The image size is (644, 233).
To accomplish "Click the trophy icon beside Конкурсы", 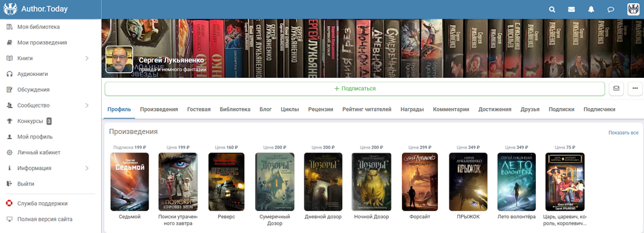I will (9, 121).
